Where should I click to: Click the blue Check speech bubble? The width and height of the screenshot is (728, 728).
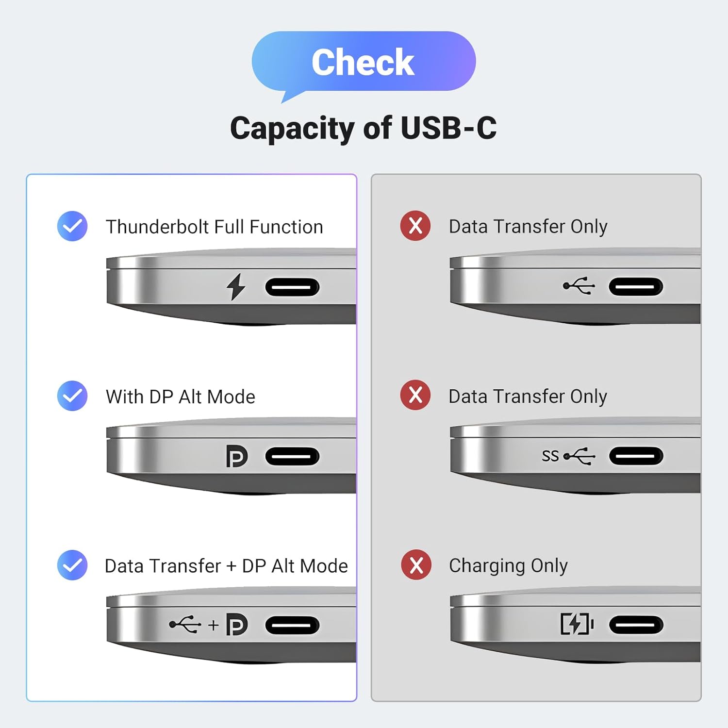pyautogui.click(x=364, y=62)
